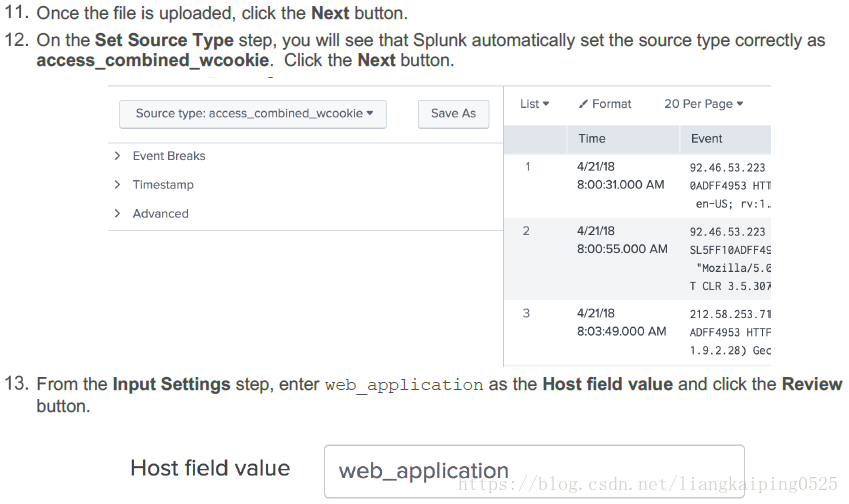Image resolution: width=849 pixels, height=504 pixels.
Task: Select the 8:00:55.000 AM timestamp cell
Action: point(622,249)
